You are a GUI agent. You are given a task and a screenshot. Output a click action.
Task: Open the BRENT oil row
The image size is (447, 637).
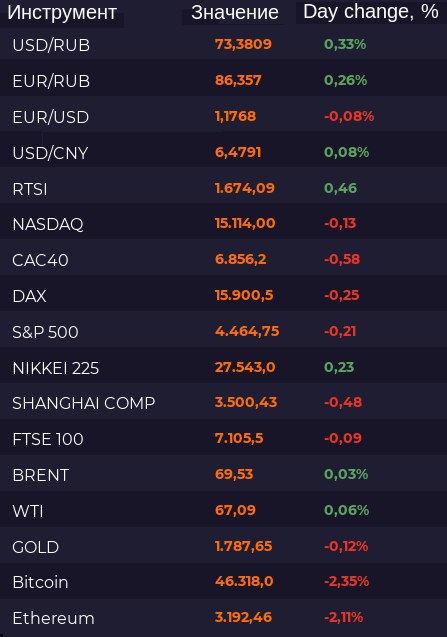(224, 473)
